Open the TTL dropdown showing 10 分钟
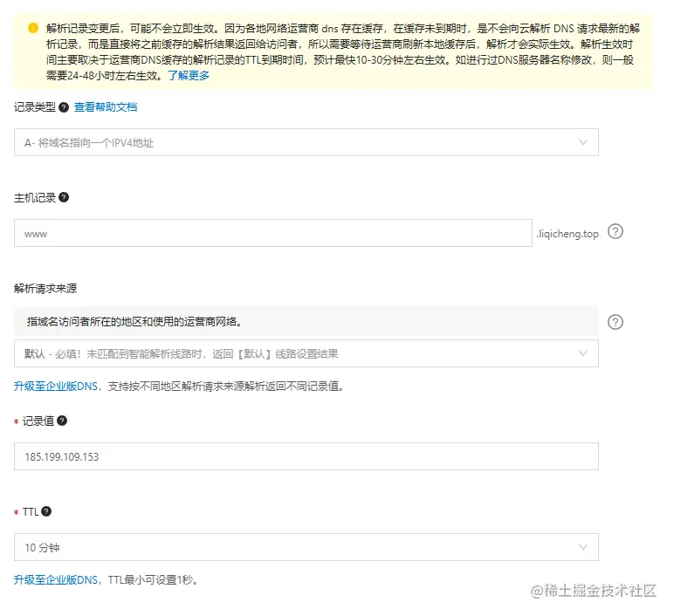This screenshot has height=616, width=674. click(306, 547)
